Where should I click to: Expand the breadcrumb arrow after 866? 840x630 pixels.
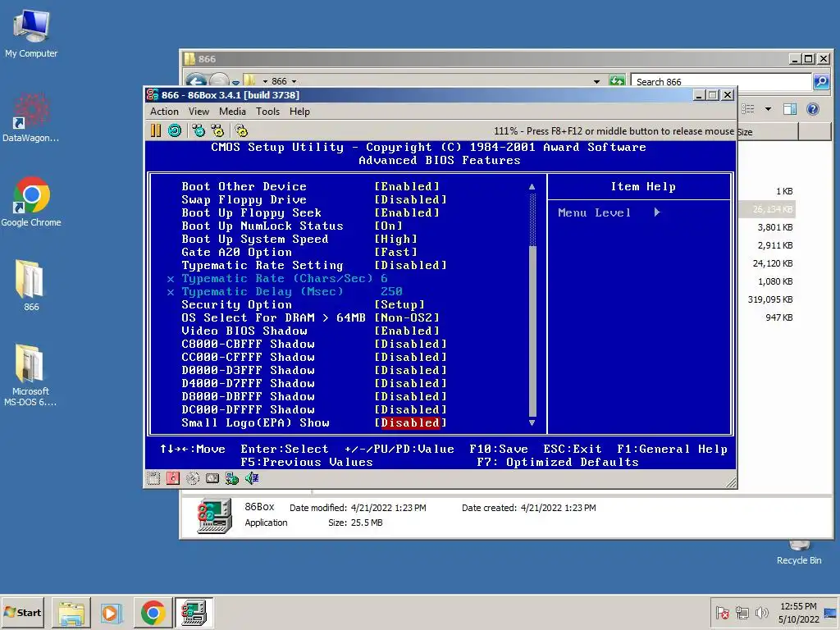[294, 81]
